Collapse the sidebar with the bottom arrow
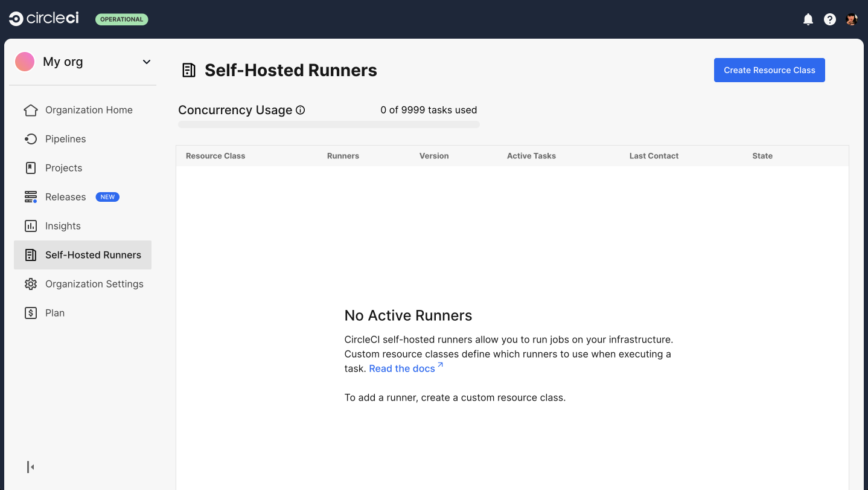Image resolution: width=868 pixels, height=490 pixels. 30,467
